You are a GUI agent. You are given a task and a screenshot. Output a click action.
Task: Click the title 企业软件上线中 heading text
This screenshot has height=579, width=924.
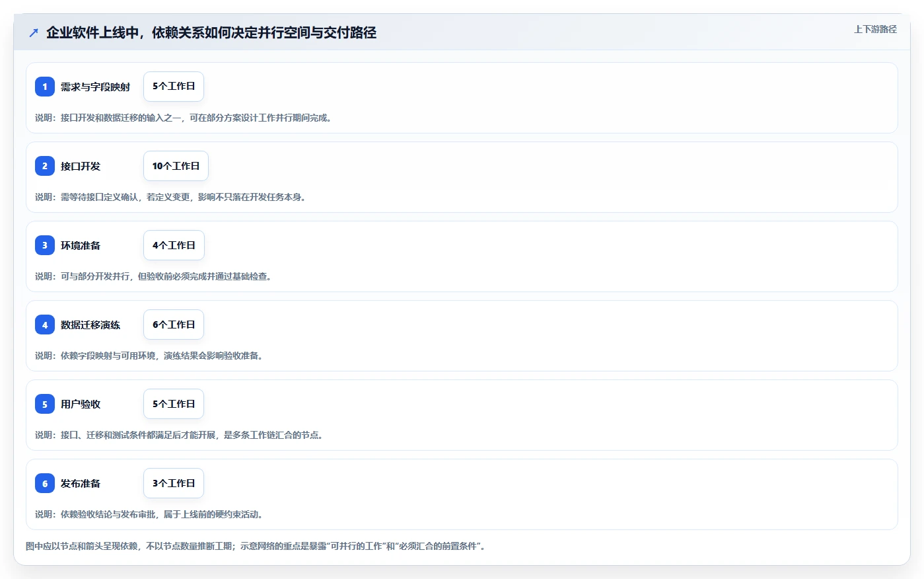[x=211, y=32]
